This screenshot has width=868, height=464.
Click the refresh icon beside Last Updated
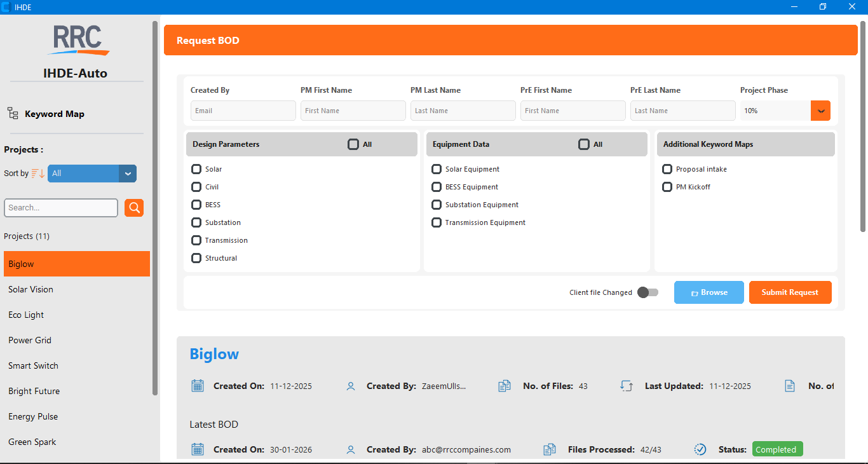[x=627, y=386]
